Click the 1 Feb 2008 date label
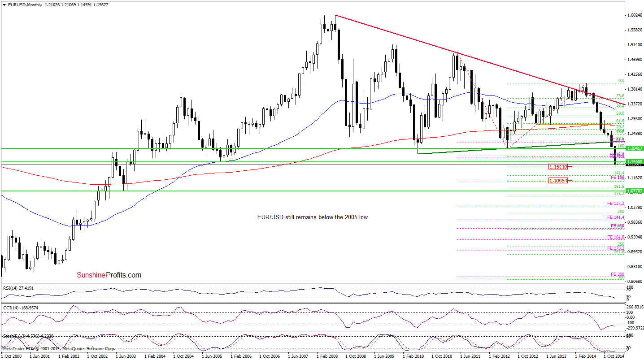 click(327, 356)
